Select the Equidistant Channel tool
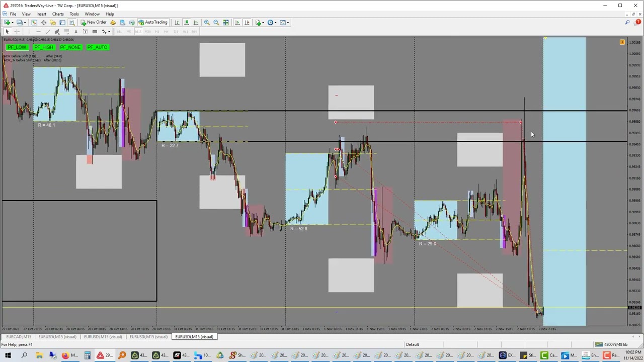This screenshot has height=362, width=644. 57,31
